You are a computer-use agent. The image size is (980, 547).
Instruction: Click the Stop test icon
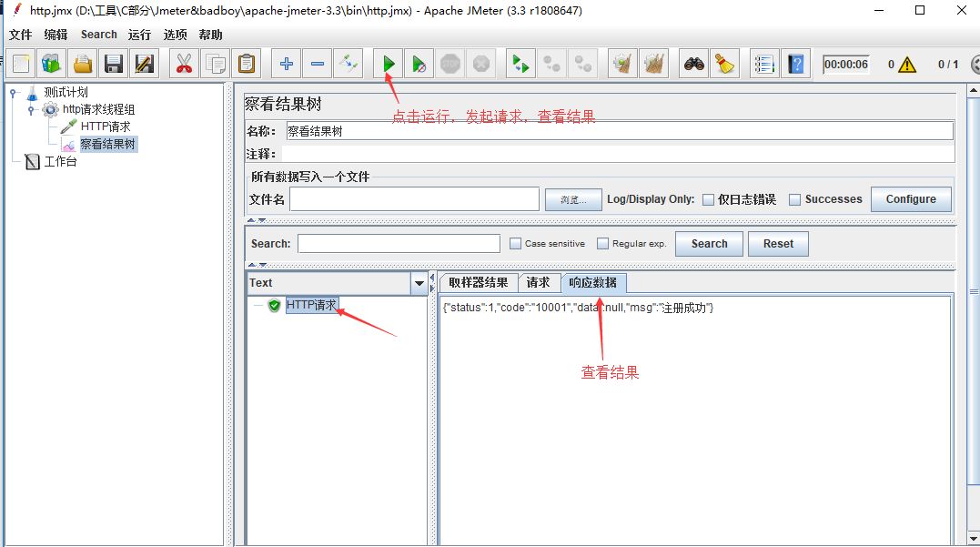tap(450, 64)
